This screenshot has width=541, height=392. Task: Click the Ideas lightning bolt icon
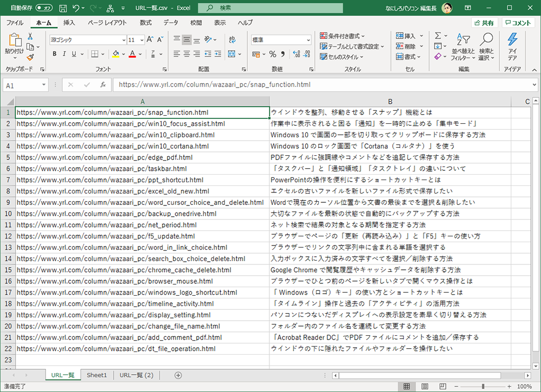coord(512,39)
